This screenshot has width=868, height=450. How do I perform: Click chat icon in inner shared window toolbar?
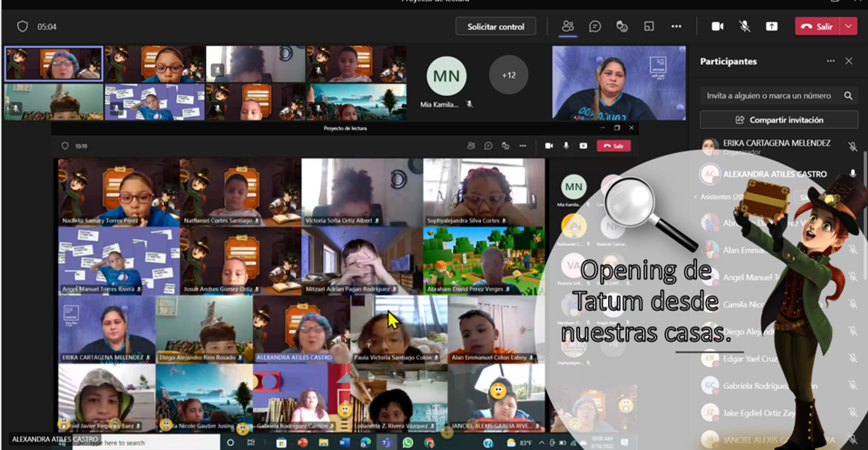489,146
